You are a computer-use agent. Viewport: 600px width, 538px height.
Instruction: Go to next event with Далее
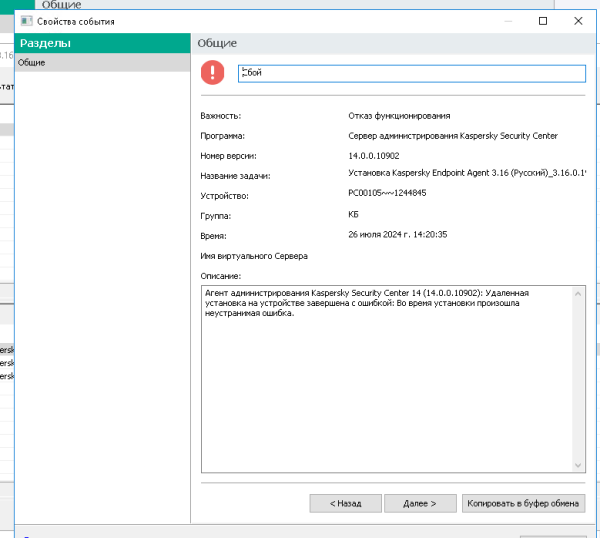420,504
